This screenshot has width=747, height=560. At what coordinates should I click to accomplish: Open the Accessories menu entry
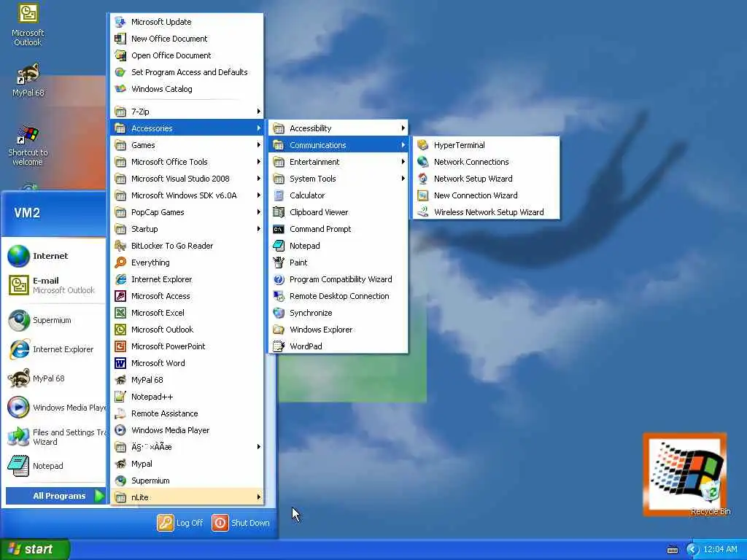tap(187, 128)
